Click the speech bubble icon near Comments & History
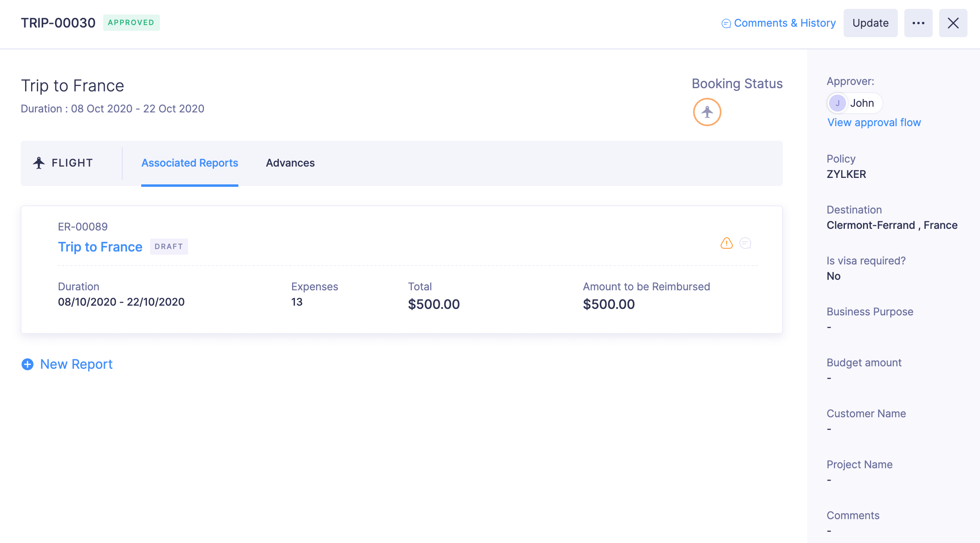Screen dimensions: 980x543 click(726, 23)
